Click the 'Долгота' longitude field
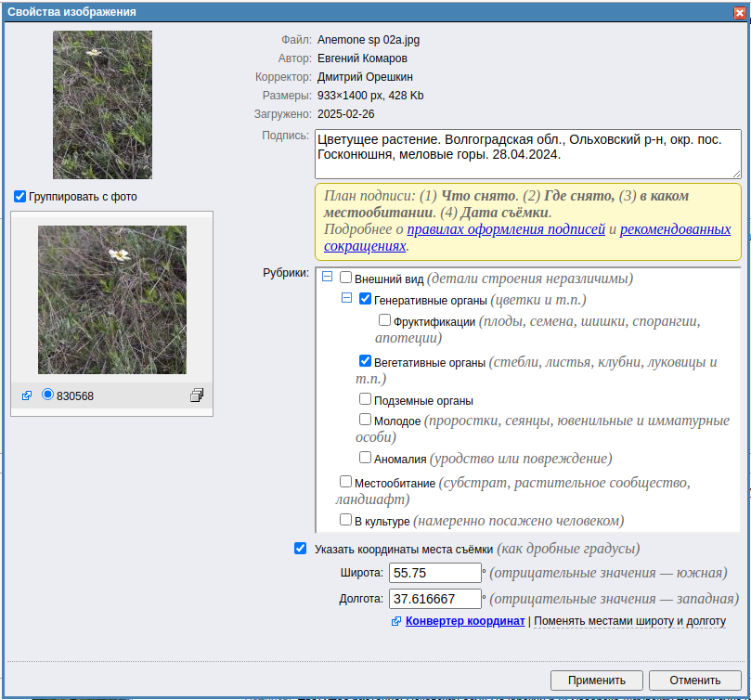Viewport: 751px width, 700px height. [x=434, y=599]
